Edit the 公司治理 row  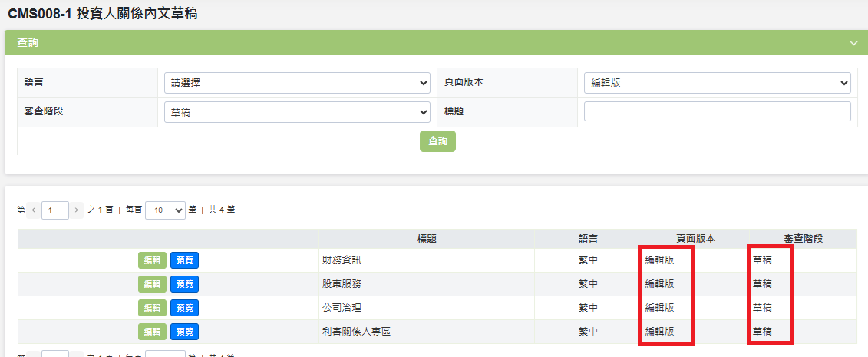152,308
